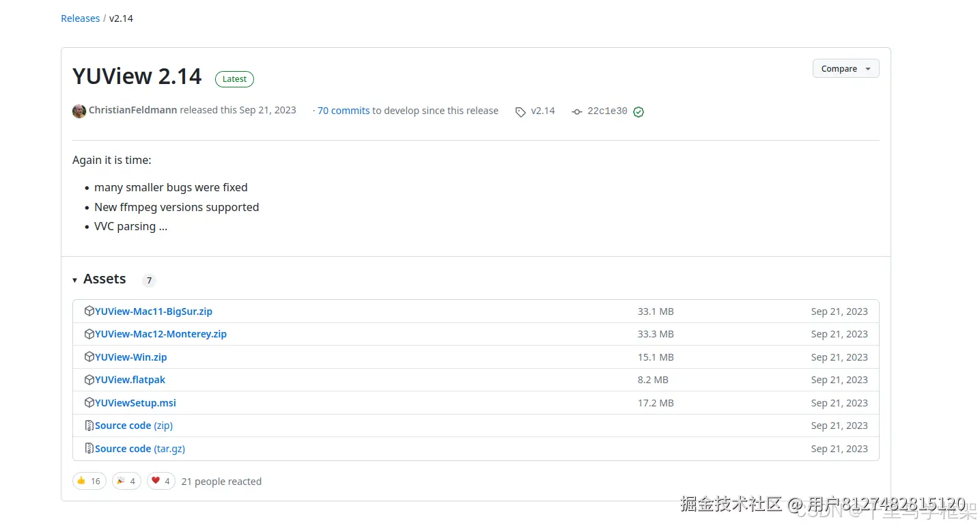Select the 15.1 MB size text

point(656,357)
